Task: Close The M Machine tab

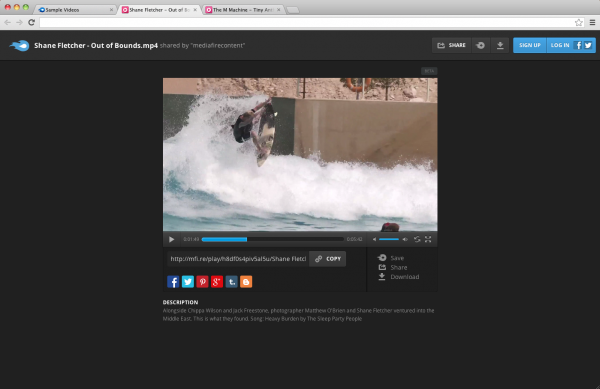Action: [x=279, y=10]
